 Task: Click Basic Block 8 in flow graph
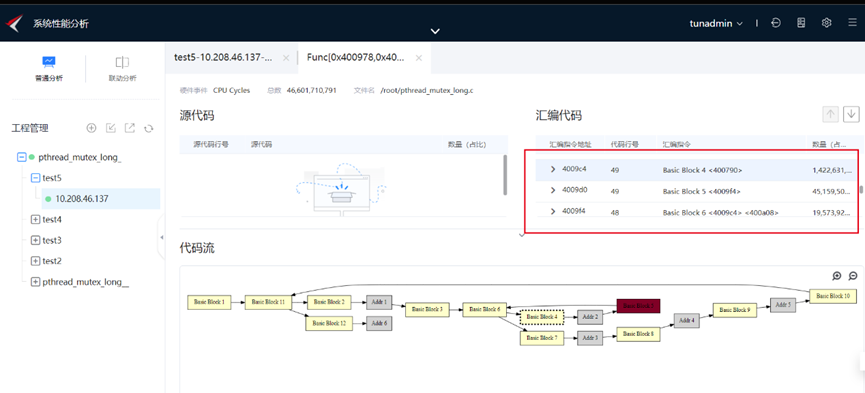[x=638, y=334]
